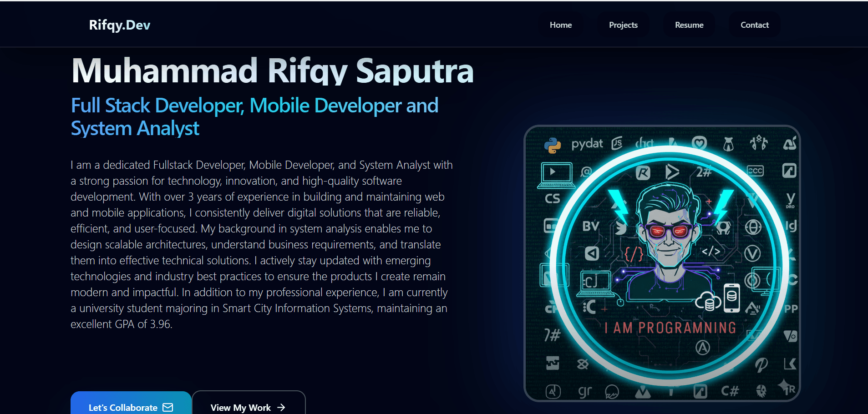Click the envelope icon on Let's Collaborate button
This screenshot has height=414, width=868.
[x=168, y=408]
